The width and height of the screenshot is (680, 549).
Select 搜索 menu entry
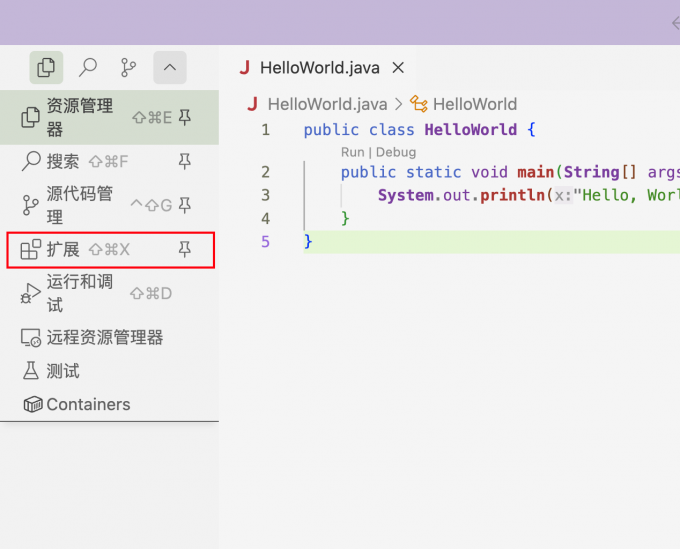[63, 161]
